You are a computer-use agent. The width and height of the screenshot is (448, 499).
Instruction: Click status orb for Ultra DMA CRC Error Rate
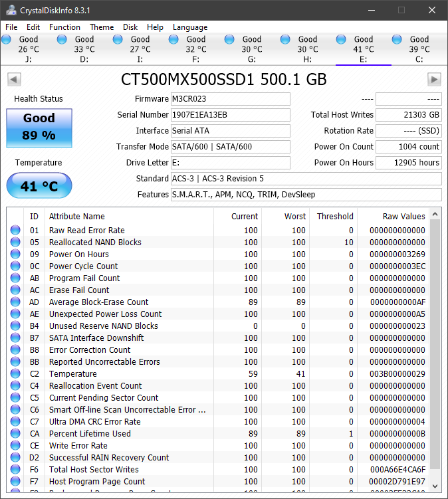(15, 421)
